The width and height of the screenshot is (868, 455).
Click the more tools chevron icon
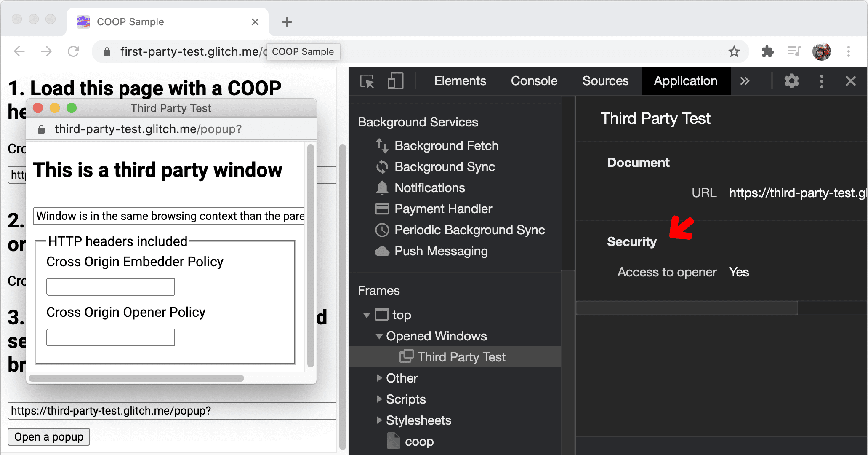pos(746,80)
